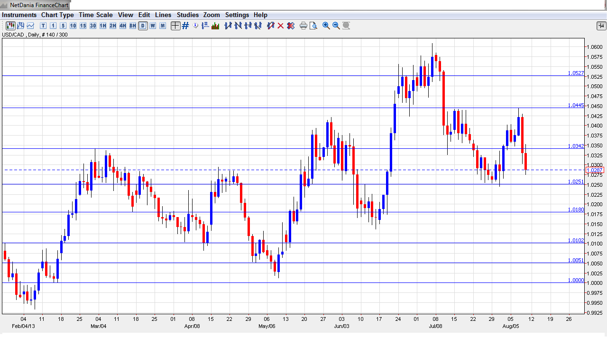Open the Chart Type dropdown menu

(57, 15)
